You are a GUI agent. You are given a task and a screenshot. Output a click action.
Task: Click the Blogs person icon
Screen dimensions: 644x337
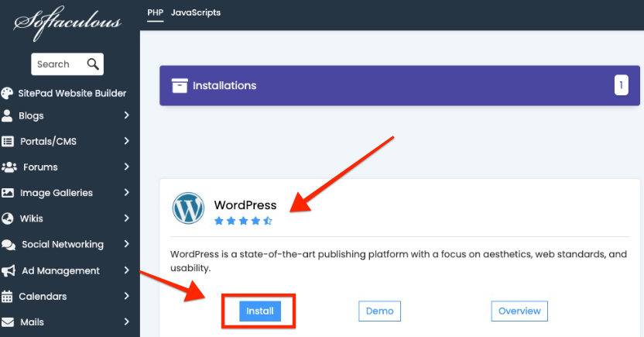coord(7,116)
